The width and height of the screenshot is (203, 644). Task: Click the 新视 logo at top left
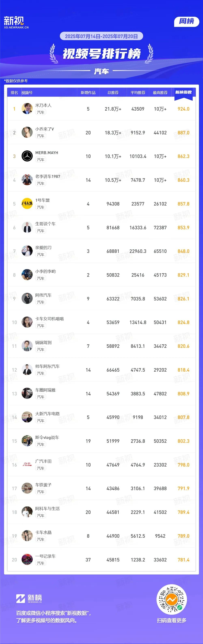(16, 23)
